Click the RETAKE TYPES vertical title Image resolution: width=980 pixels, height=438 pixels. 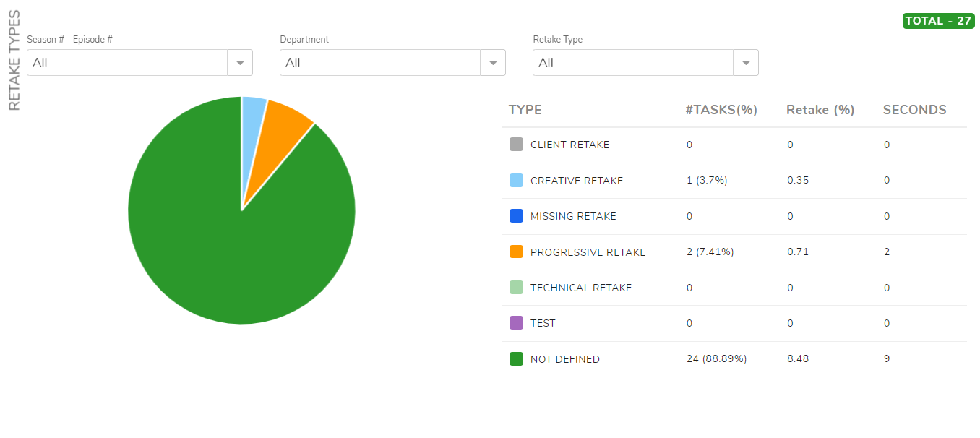14,61
